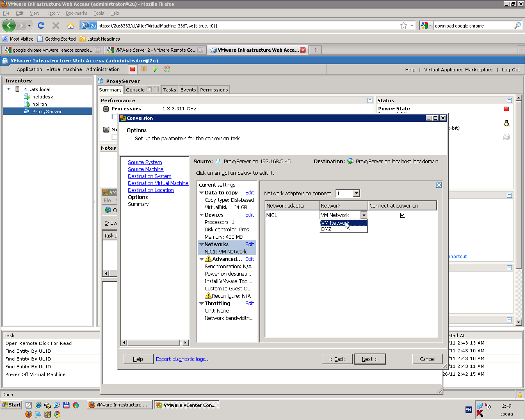Screen dimensions: 525x420
Task: Choose DMZ from the network list
Action: click(344, 229)
